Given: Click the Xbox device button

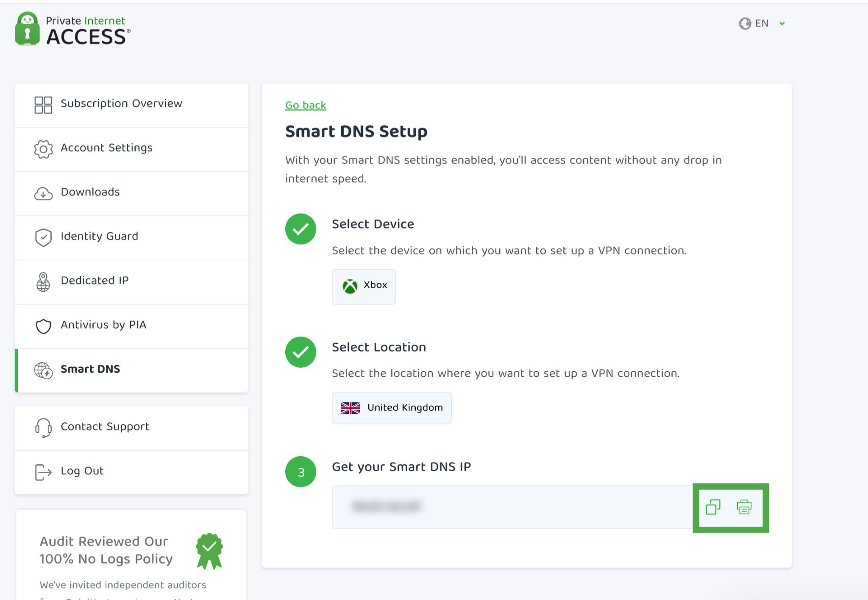Looking at the screenshot, I should click(364, 287).
